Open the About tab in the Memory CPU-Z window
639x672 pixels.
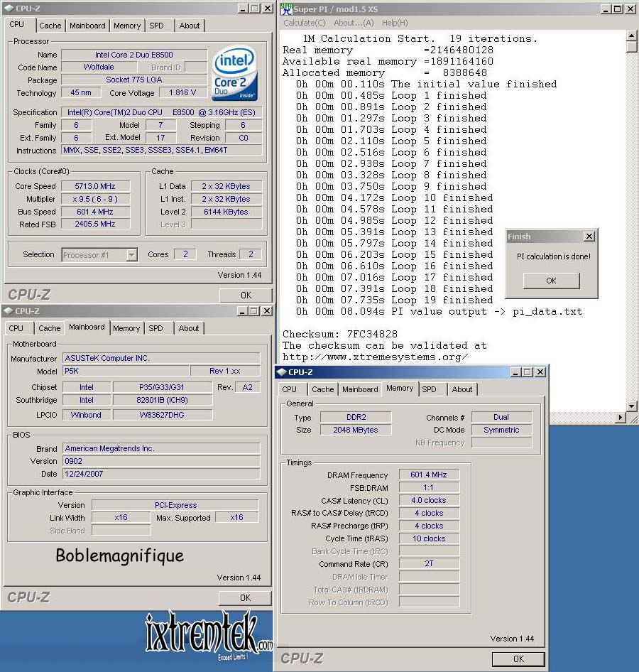(462, 389)
